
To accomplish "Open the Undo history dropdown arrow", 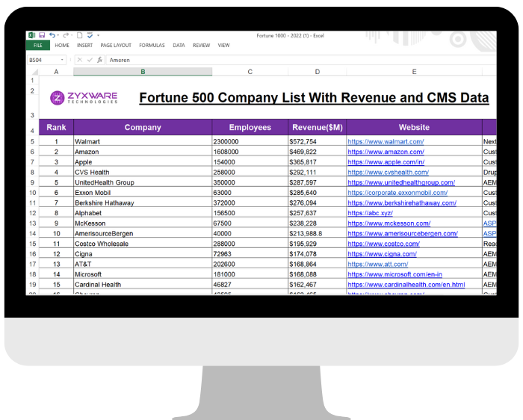I will [x=58, y=35].
